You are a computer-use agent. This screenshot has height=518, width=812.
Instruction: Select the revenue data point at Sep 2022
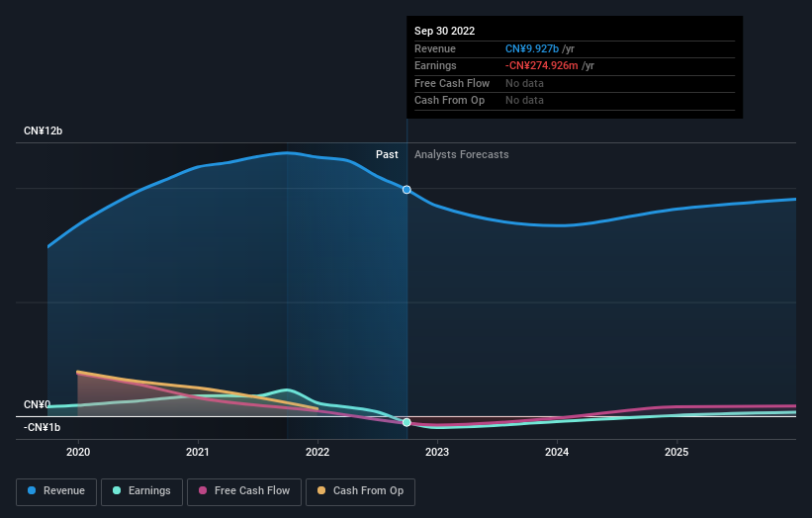click(407, 190)
